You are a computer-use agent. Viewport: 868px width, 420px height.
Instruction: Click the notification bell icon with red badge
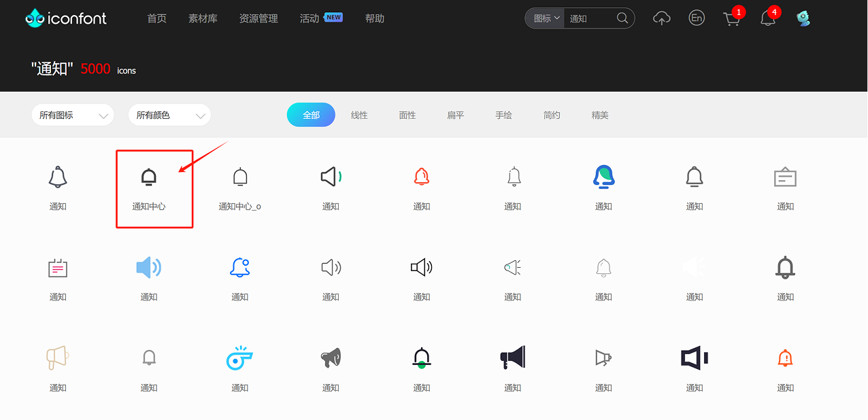point(768,19)
